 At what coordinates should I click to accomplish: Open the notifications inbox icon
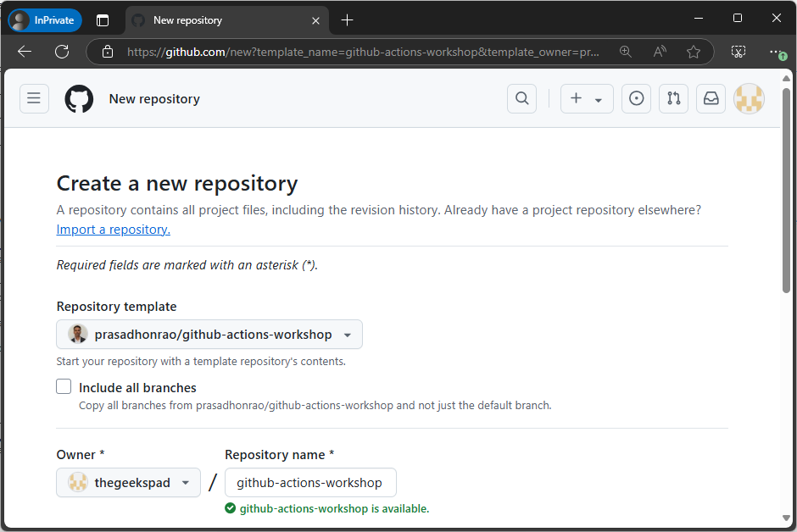click(x=711, y=98)
